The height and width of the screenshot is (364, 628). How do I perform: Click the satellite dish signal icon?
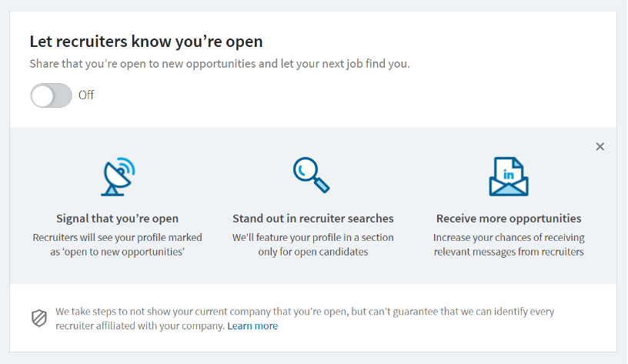pos(118,176)
